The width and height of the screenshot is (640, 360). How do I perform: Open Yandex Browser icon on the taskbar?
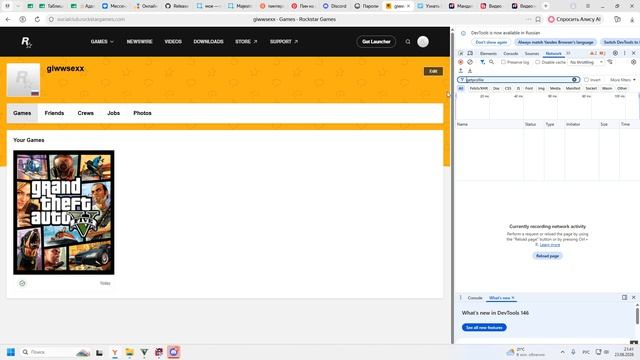point(115,352)
